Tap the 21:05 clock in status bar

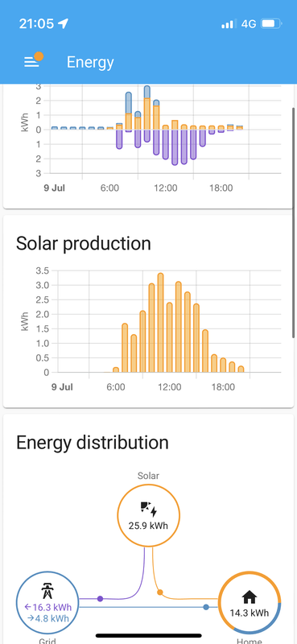click(36, 23)
